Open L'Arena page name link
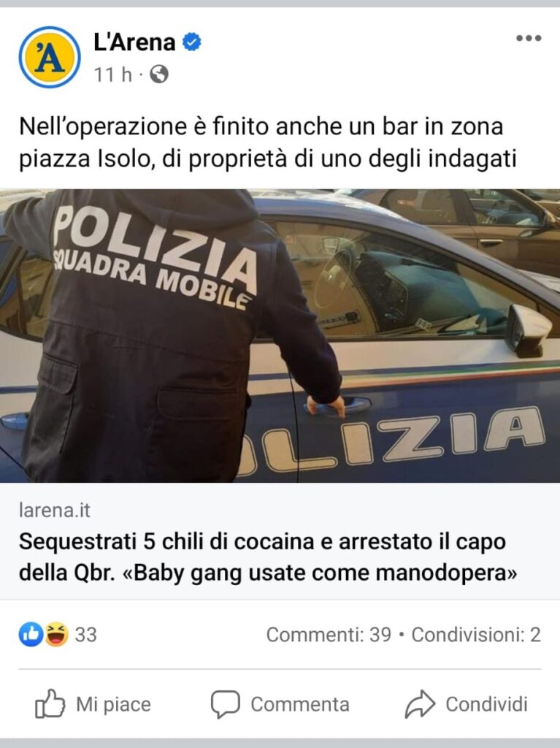The height and width of the screenshot is (748, 560). click(x=134, y=42)
